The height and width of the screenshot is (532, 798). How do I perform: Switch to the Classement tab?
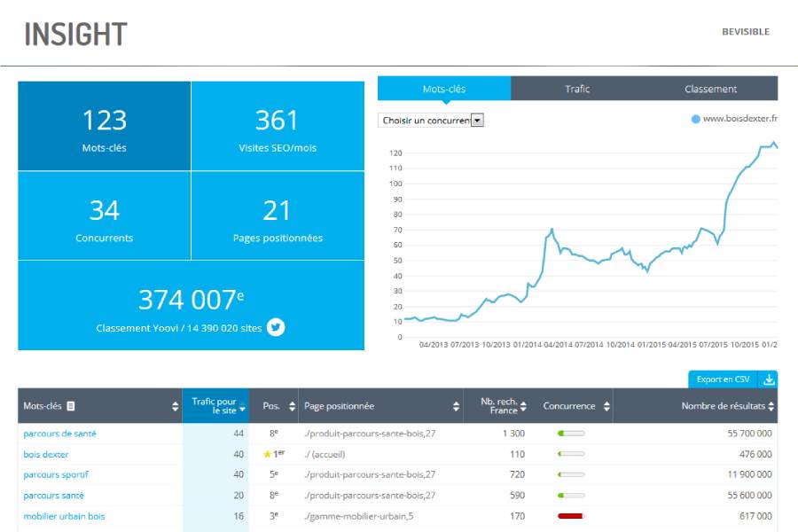tap(710, 89)
